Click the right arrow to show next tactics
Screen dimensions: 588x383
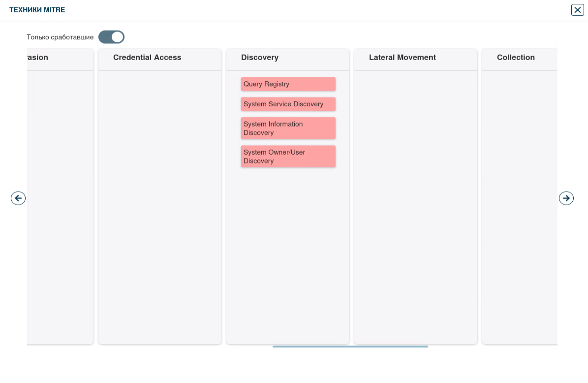click(566, 198)
